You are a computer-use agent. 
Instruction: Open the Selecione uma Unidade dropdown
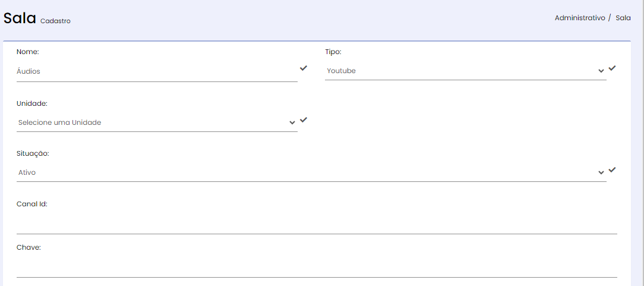pyautogui.click(x=157, y=122)
